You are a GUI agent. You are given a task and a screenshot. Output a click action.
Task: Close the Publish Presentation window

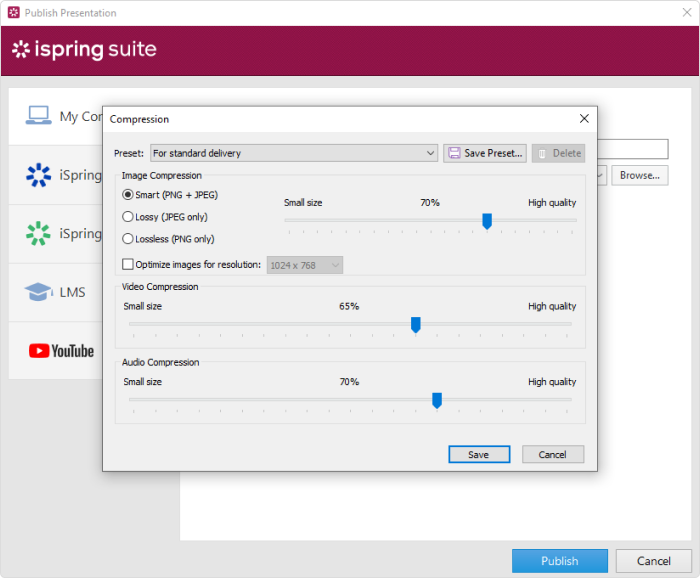(687, 12)
